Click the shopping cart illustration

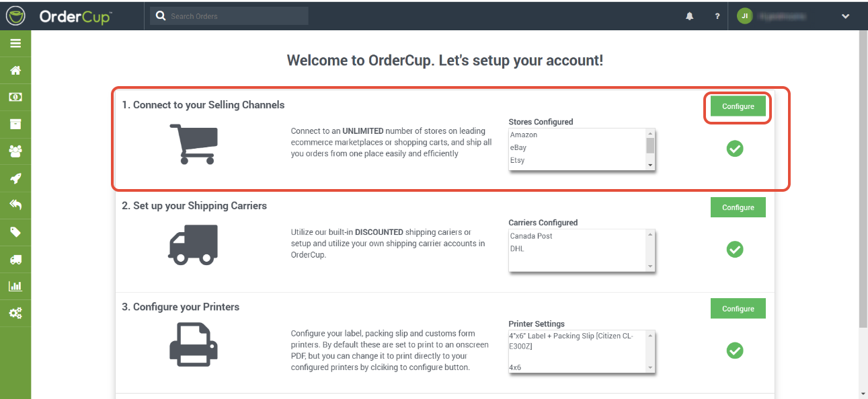click(x=193, y=144)
